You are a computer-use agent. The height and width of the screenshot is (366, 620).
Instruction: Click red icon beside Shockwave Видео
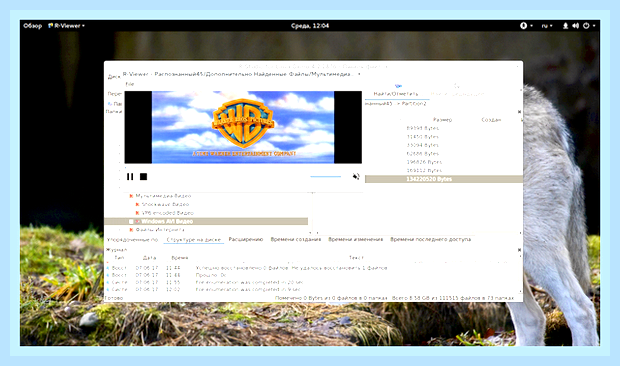[x=137, y=204]
